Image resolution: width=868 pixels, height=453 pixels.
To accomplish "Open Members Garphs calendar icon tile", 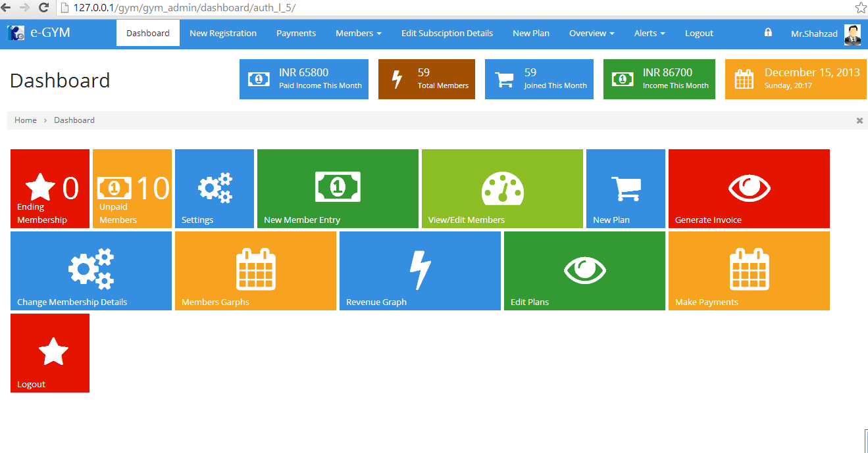I will pyautogui.click(x=255, y=271).
